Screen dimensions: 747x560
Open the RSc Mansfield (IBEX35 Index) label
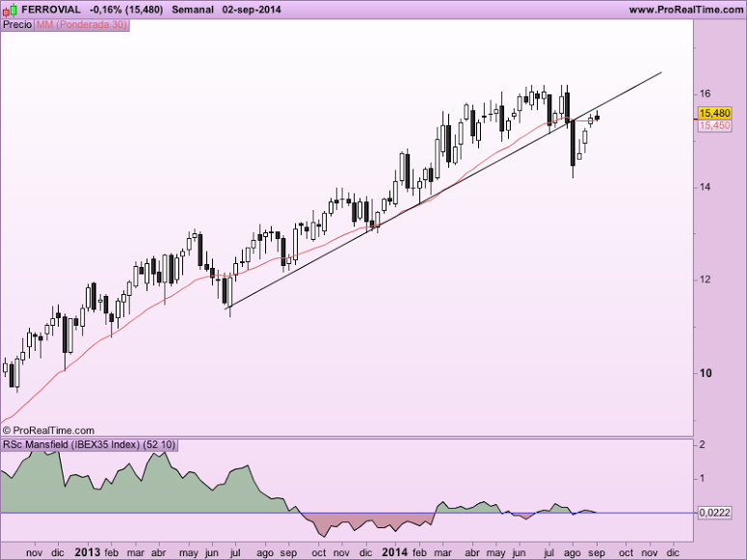pyautogui.click(x=89, y=445)
